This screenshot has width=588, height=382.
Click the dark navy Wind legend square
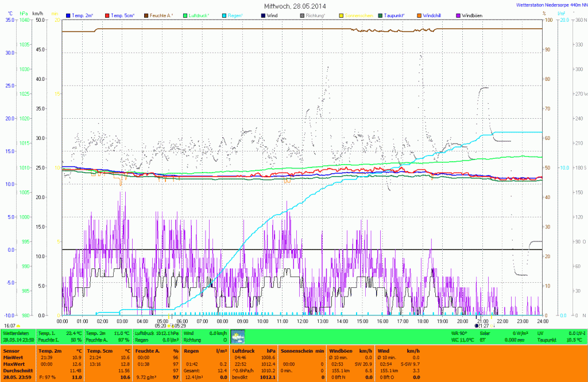coord(264,15)
